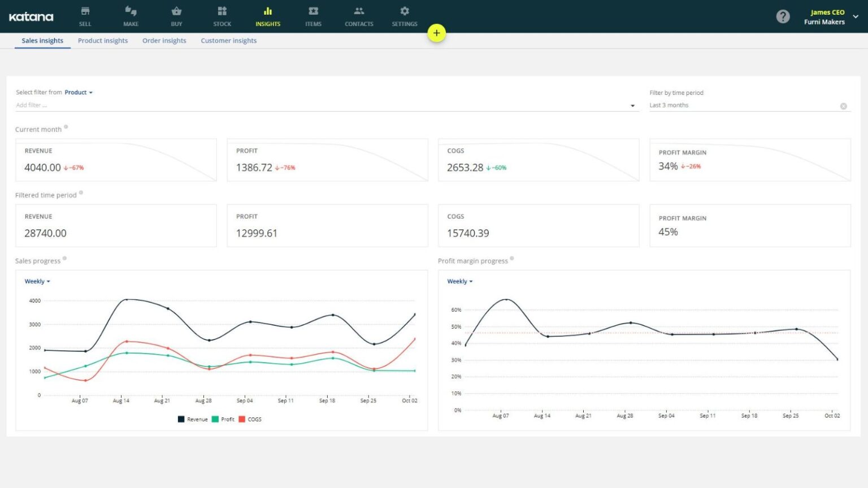Viewport: 868px width, 488px height.
Task: Toggle the Profit legend in sales chart
Action: click(223, 419)
